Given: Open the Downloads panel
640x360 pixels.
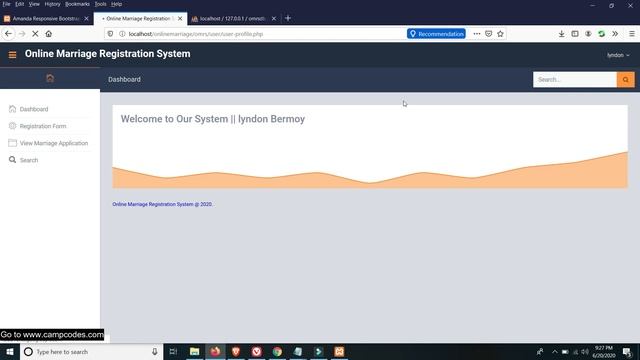Looking at the screenshot, I should (x=562, y=34).
